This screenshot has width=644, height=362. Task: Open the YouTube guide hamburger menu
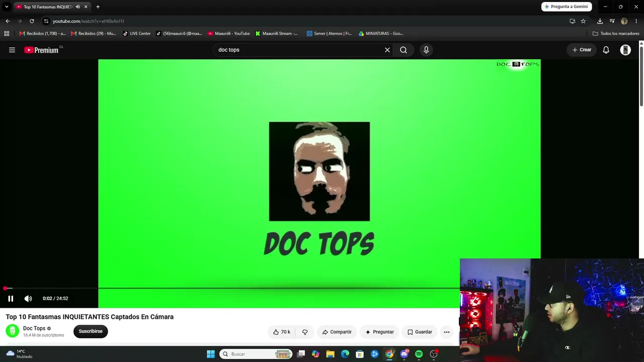[x=12, y=50]
